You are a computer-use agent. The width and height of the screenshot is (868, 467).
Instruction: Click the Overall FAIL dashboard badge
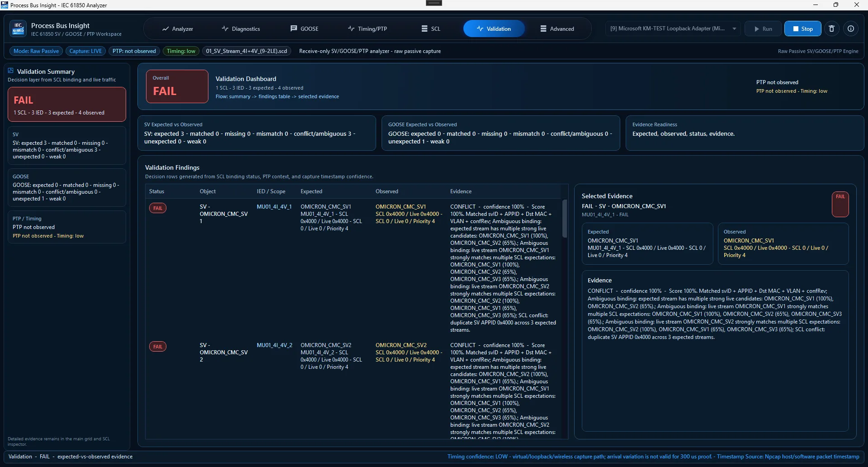pyautogui.click(x=177, y=86)
